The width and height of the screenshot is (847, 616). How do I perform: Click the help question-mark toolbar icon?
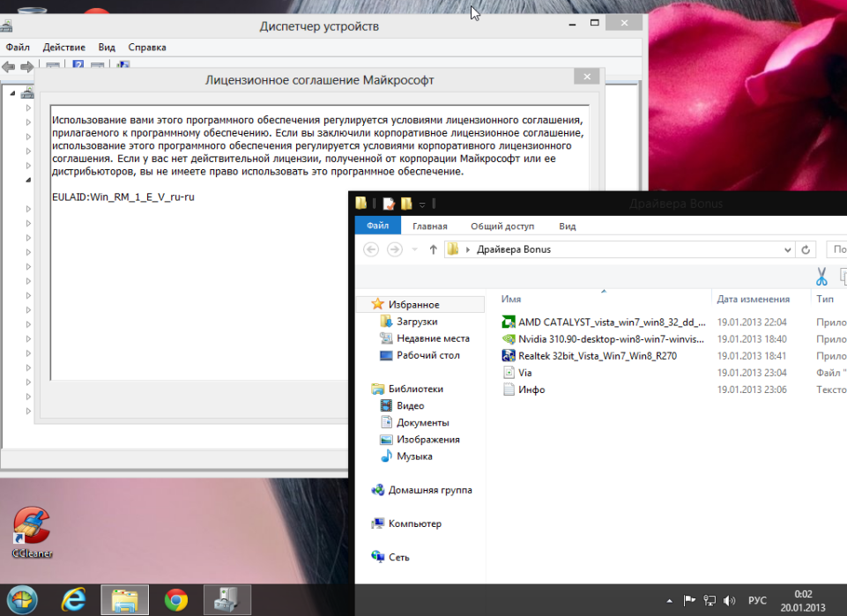pos(78,65)
